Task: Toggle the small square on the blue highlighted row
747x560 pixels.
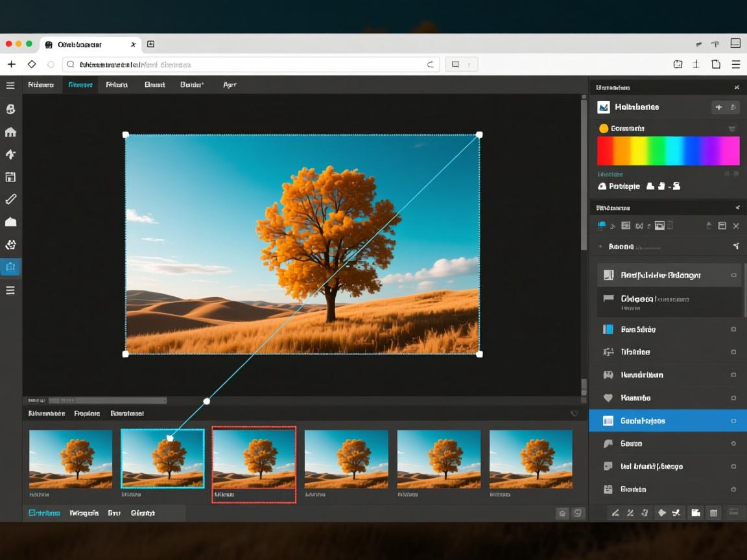Action: point(733,421)
